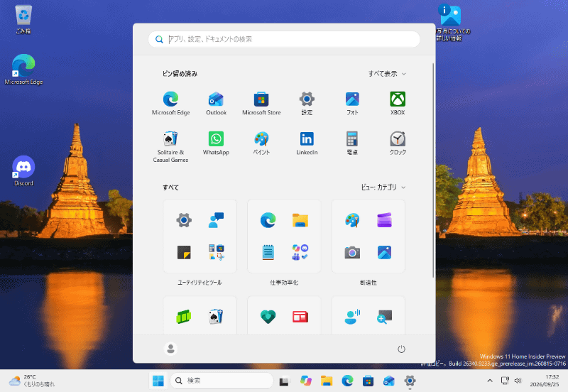This screenshot has width=568, height=392.
Task: Open the weather widget showing 26°C
Action: (32, 381)
